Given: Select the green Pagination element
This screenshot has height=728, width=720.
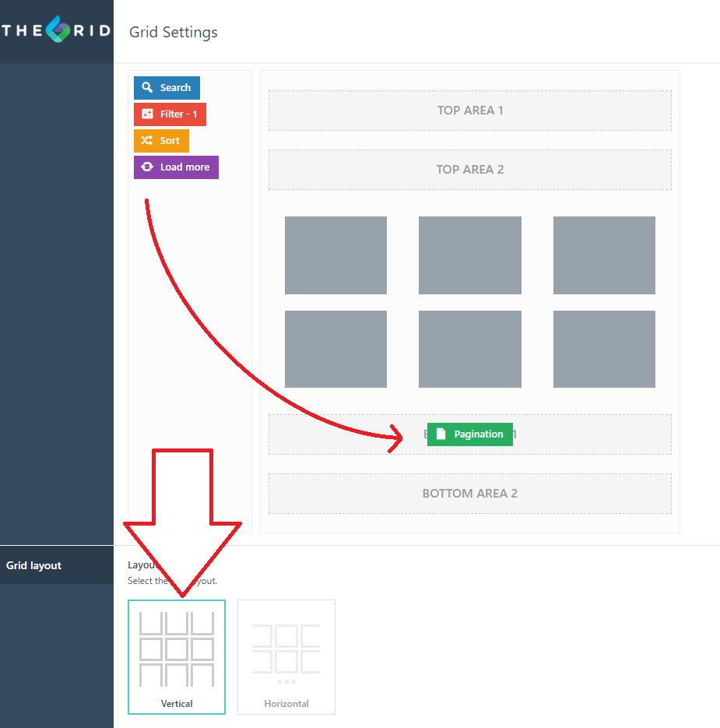Looking at the screenshot, I should (x=470, y=434).
